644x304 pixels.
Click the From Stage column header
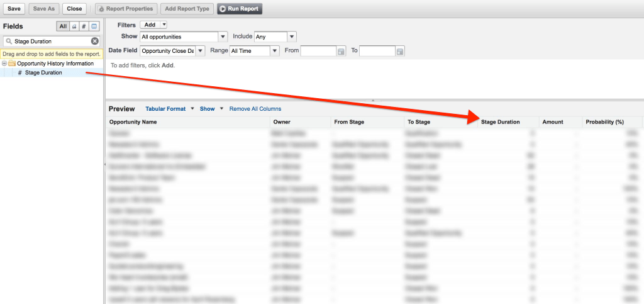pyautogui.click(x=367, y=122)
